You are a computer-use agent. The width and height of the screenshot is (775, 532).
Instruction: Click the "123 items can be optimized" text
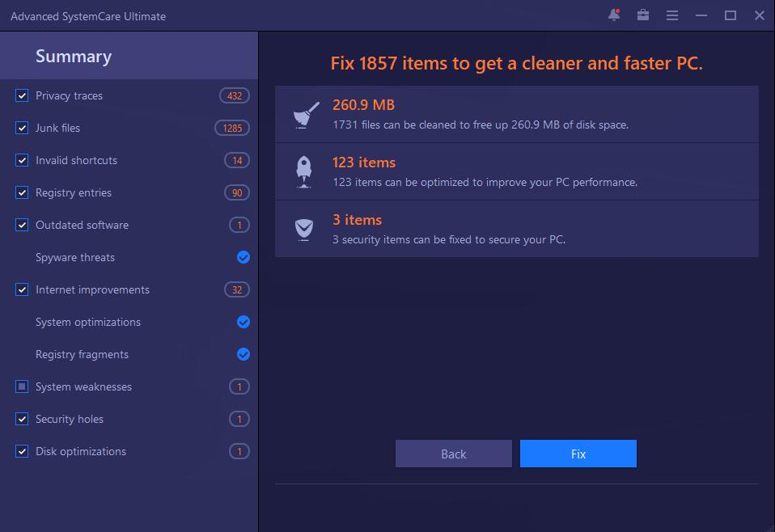coord(485,182)
